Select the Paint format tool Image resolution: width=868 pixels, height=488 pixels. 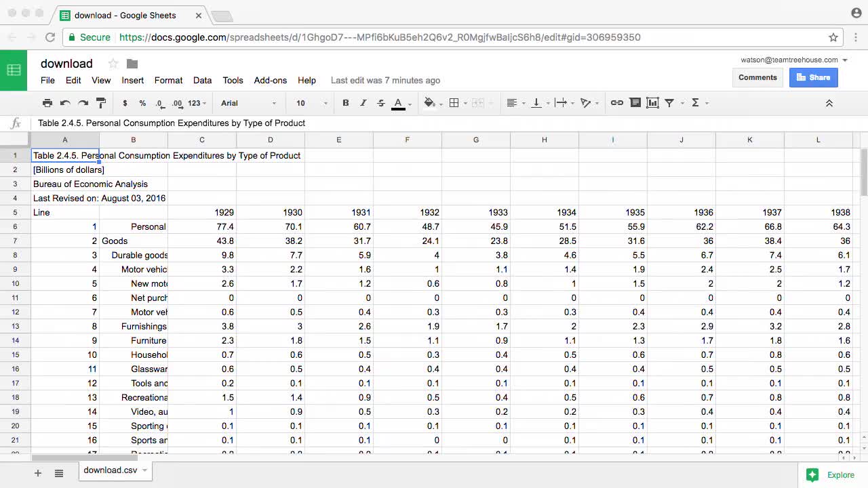100,102
